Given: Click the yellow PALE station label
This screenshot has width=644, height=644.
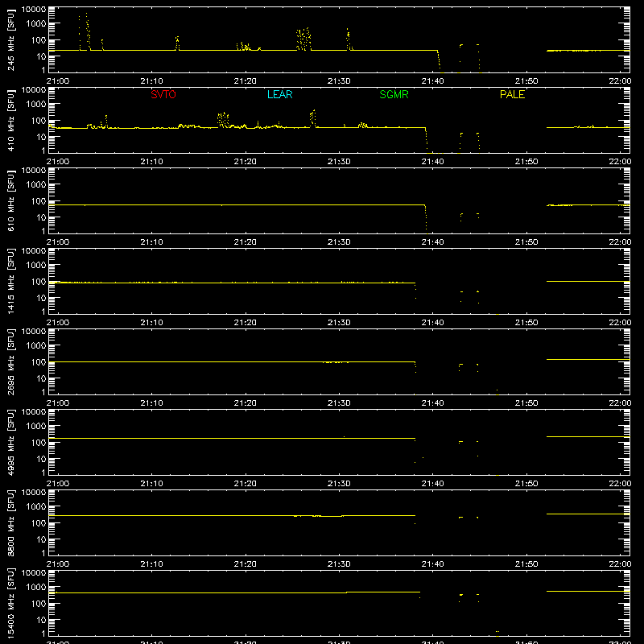Looking at the screenshot, I should point(512,94).
